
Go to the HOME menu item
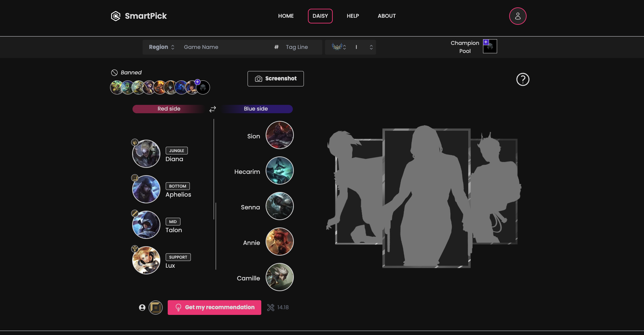(x=286, y=16)
